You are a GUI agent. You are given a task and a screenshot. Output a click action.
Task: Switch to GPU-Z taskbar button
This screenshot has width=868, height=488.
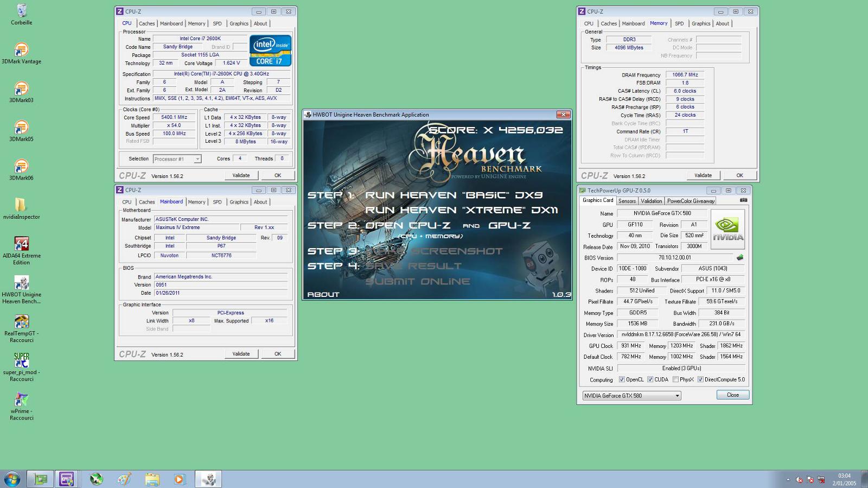pos(41,479)
